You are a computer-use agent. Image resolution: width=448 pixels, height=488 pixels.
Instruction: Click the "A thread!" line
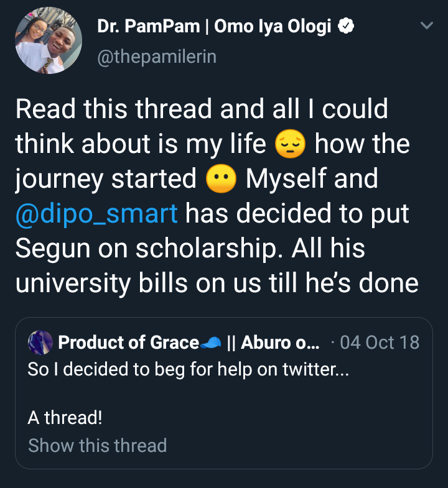tap(65, 418)
